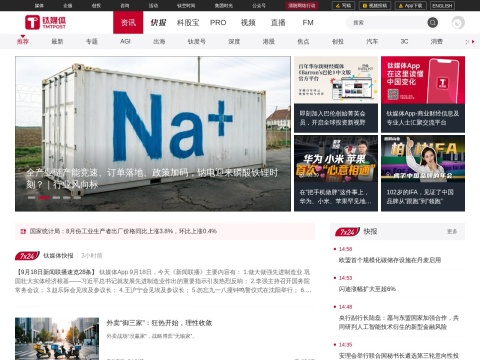The width and height of the screenshot is (480, 360).
Task: Select the 最新 category
Action: click(x=57, y=41)
